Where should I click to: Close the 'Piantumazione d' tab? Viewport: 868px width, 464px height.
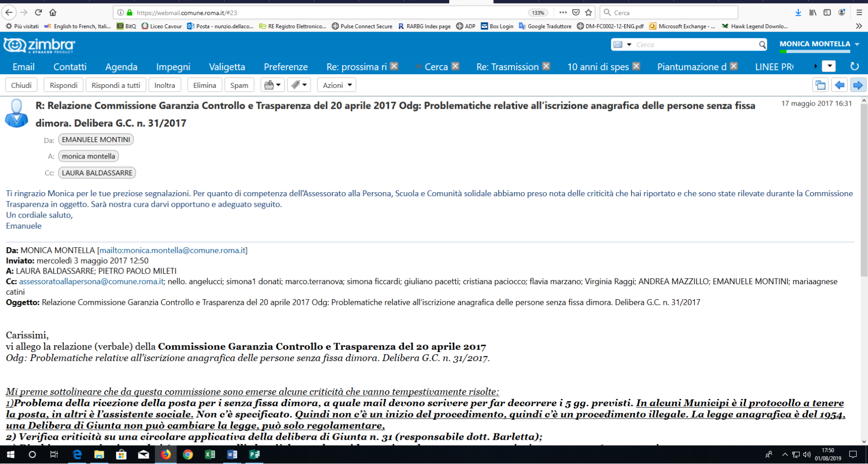coord(734,66)
